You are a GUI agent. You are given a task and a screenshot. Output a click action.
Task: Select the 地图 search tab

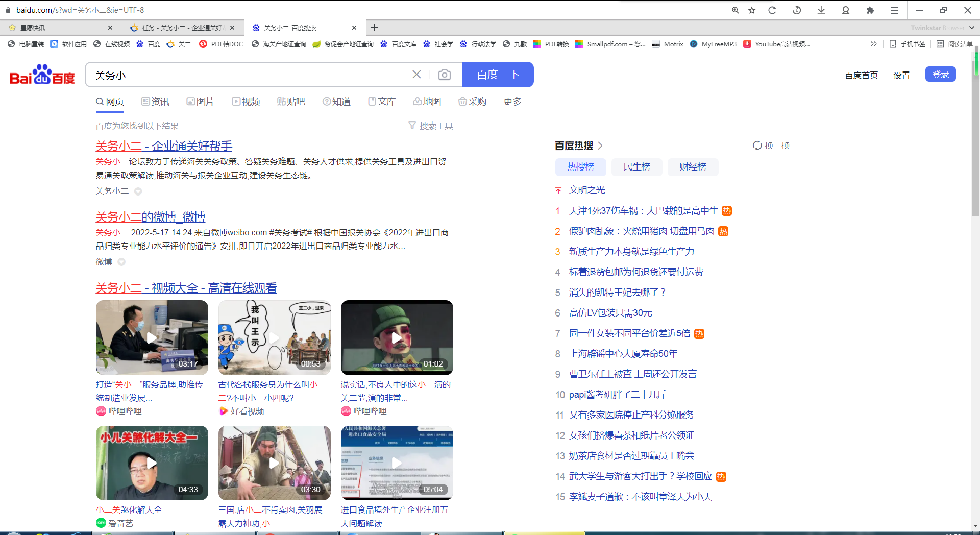427,102
